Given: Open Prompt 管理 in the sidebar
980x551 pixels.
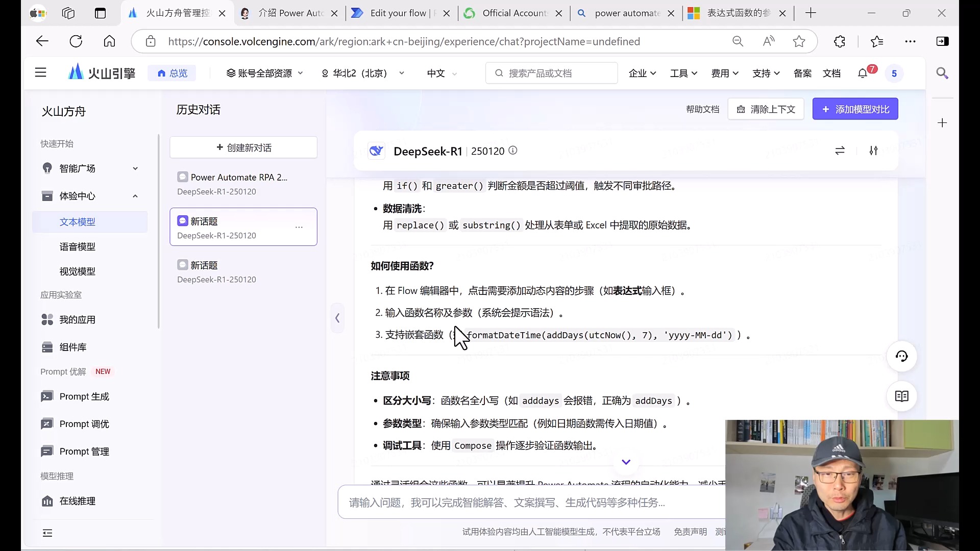Looking at the screenshot, I should pos(84,451).
